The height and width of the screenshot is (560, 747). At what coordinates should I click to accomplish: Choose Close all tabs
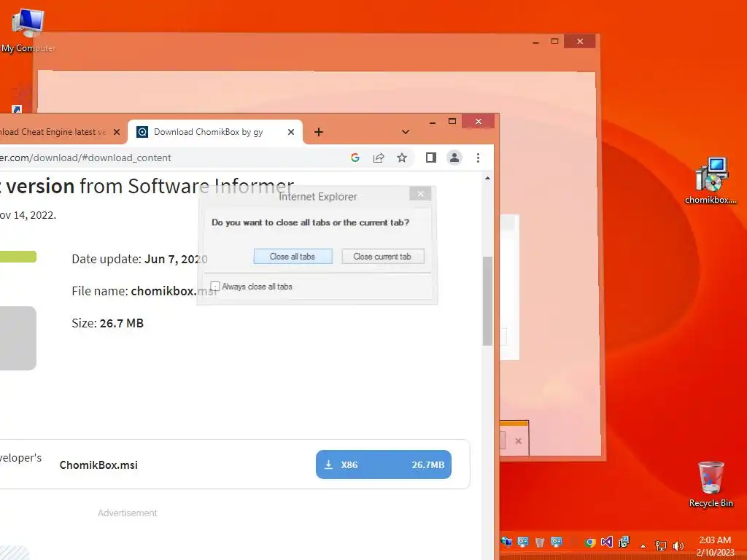293,256
